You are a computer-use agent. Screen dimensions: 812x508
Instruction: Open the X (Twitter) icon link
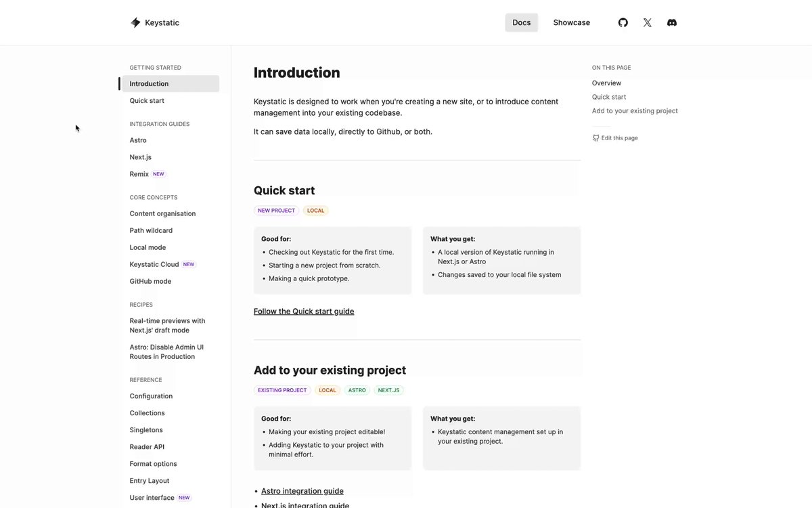coord(648,22)
